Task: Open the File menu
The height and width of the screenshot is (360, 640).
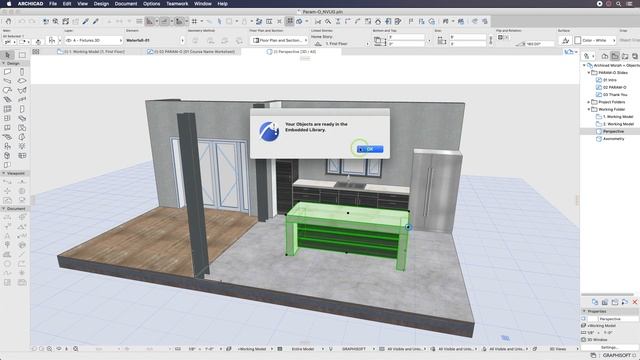Action: click(53, 4)
